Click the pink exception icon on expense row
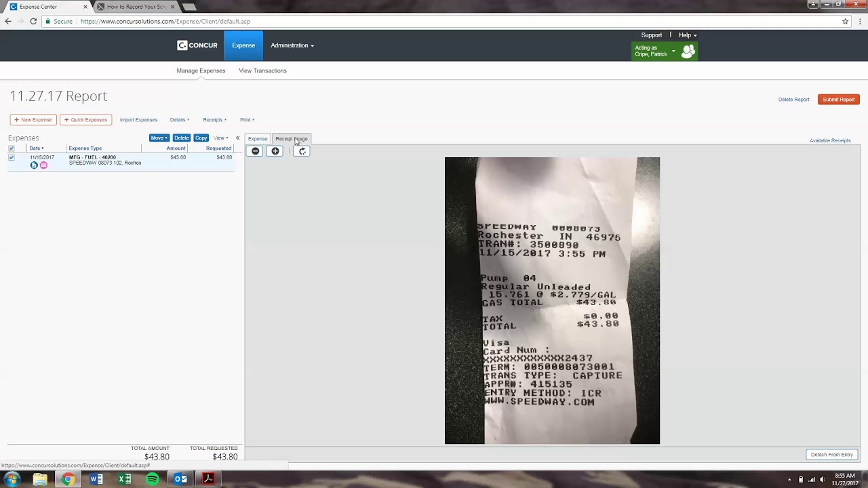 click(x=43, y=165)
